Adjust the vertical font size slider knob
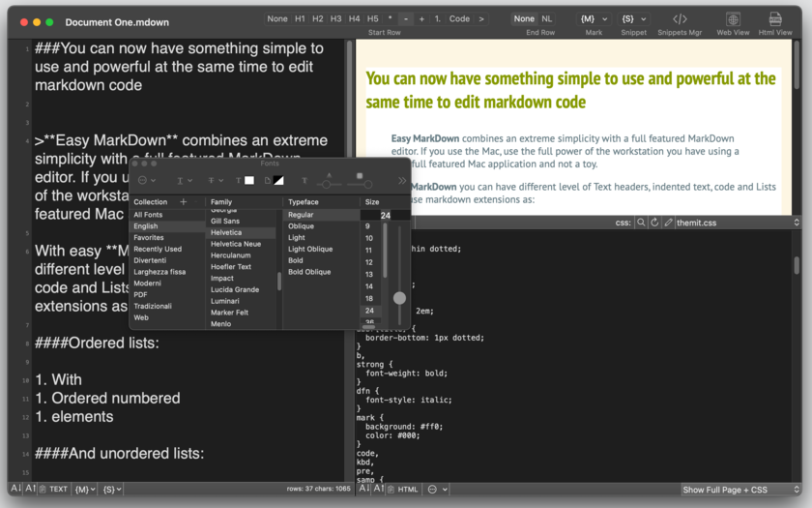Screen dimensions: 812x508 [399, 298]
